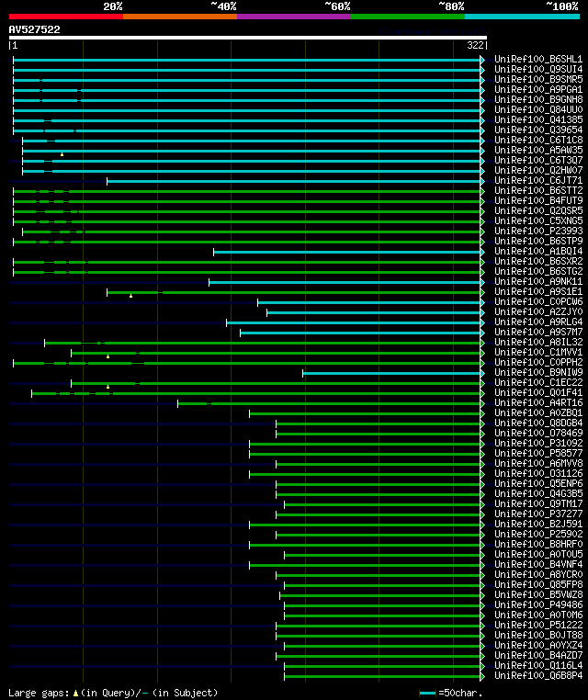Select label UniRef100_B0JT88

(538, 636)
